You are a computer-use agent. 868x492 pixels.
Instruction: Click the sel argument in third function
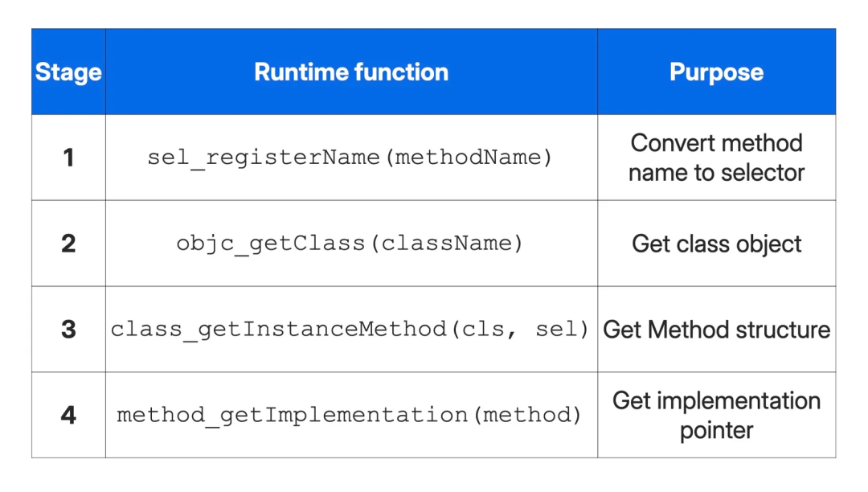(556, 330)
